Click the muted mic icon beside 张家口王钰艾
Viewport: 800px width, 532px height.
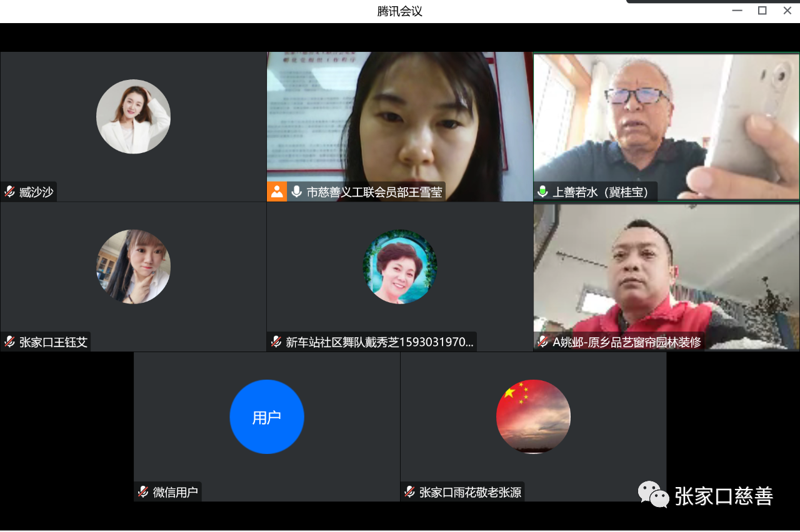point(10,342)
